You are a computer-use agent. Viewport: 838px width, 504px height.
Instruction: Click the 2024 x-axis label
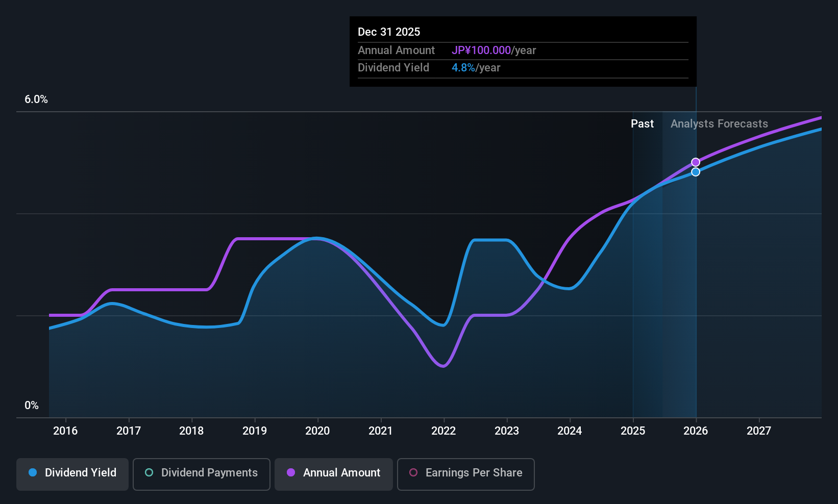point(570,431)
